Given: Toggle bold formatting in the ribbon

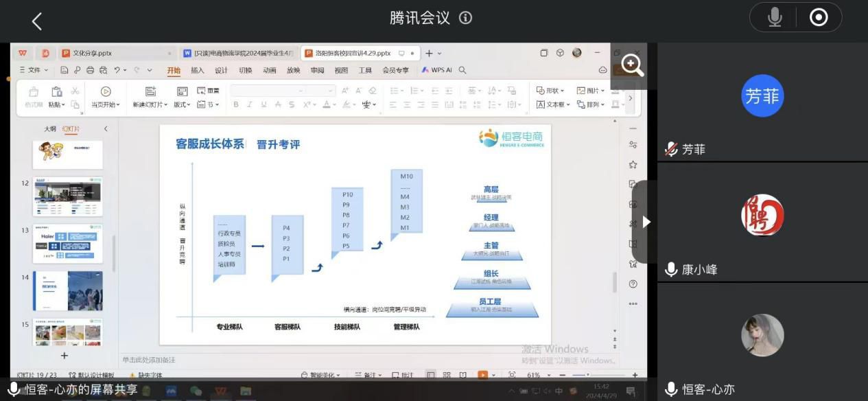Looking at the screenshot, I should tap(236, 104).
